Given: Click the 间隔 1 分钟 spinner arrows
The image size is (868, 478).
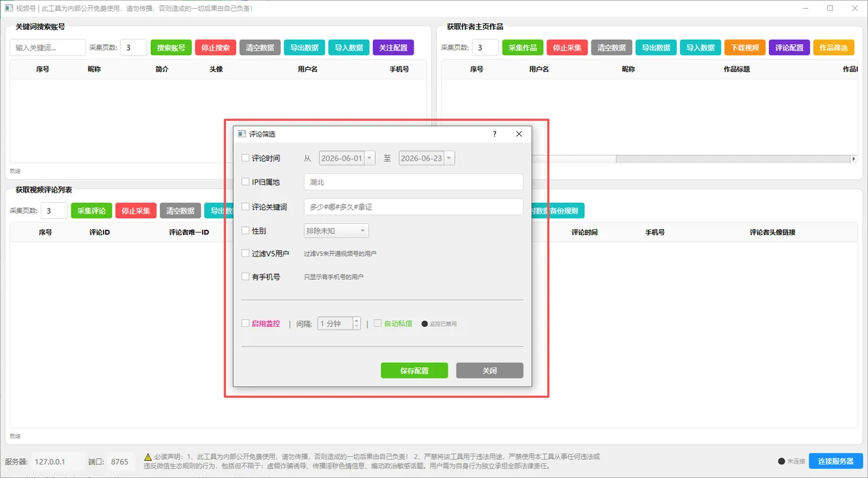Looking at the screenshot, I should click(356, 323).
